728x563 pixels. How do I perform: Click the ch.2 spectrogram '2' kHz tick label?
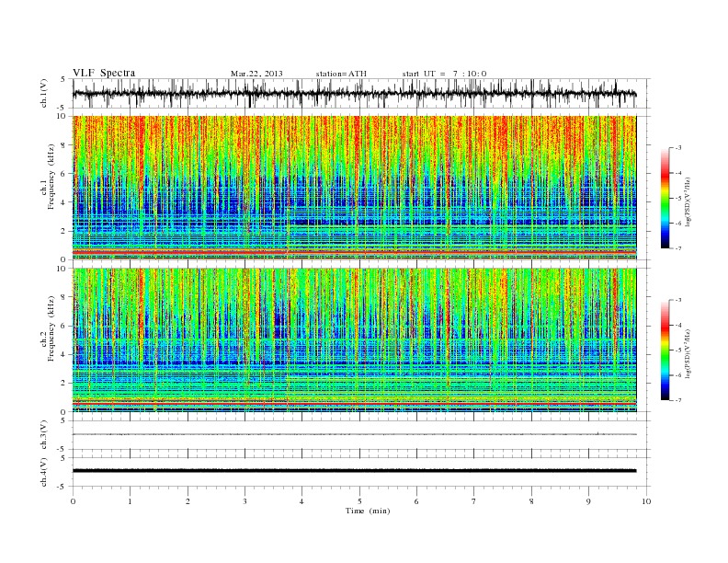[63, 384]
